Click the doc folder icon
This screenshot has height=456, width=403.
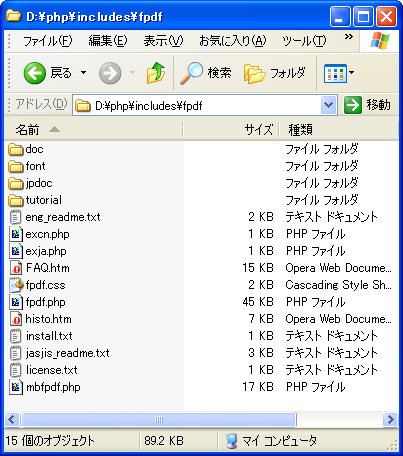pyautogui.click(x=16, y=149)
